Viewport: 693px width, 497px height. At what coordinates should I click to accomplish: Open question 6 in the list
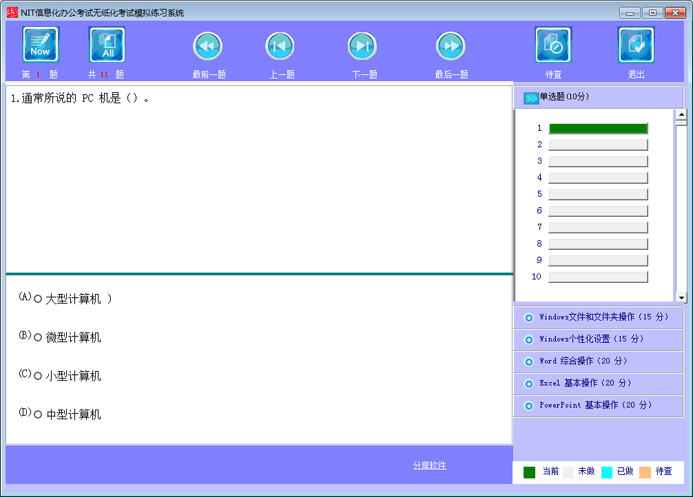(598, 211)
